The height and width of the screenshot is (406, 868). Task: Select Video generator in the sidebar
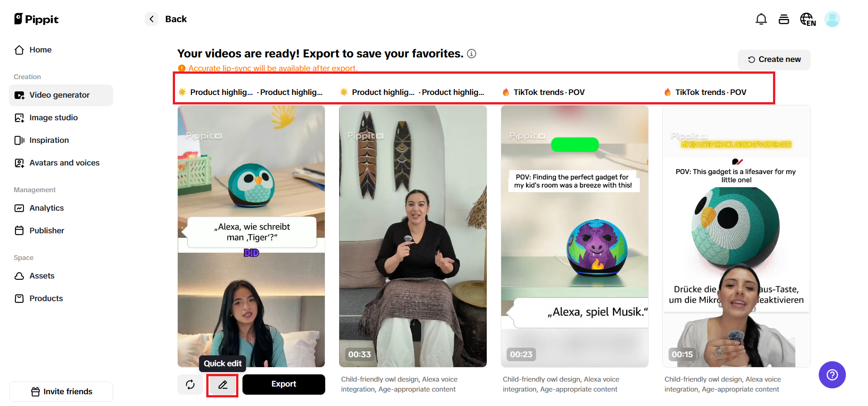pos(61,95)
